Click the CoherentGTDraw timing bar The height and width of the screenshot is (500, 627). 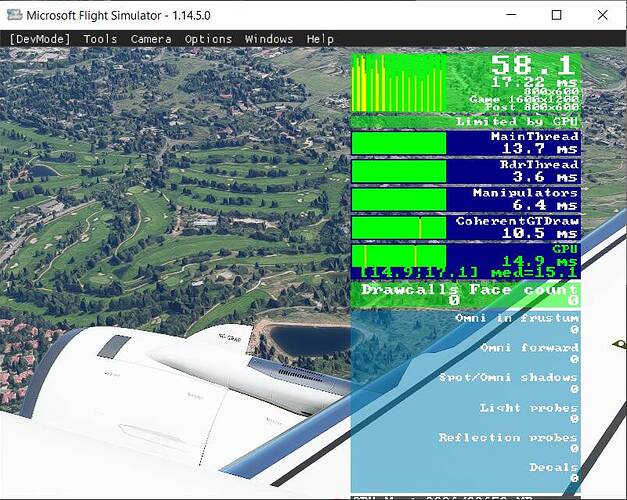coord(398,227)
